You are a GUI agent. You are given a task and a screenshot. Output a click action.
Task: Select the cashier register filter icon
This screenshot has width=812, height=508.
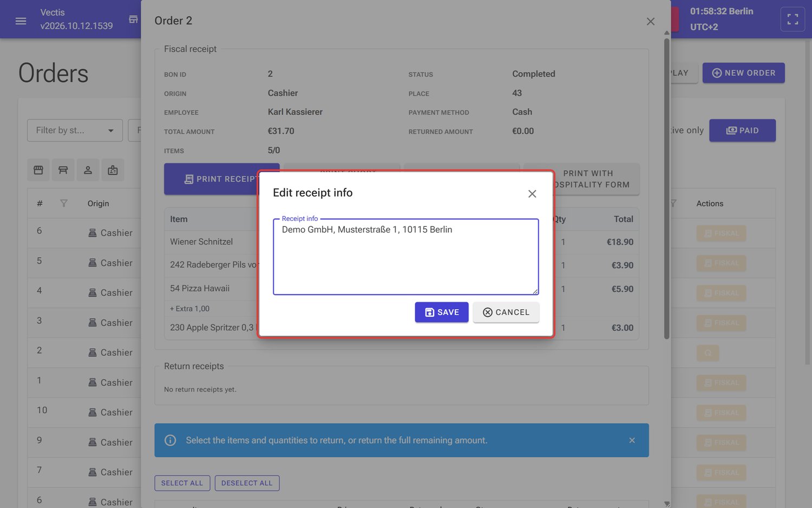(x=113, y=170)
